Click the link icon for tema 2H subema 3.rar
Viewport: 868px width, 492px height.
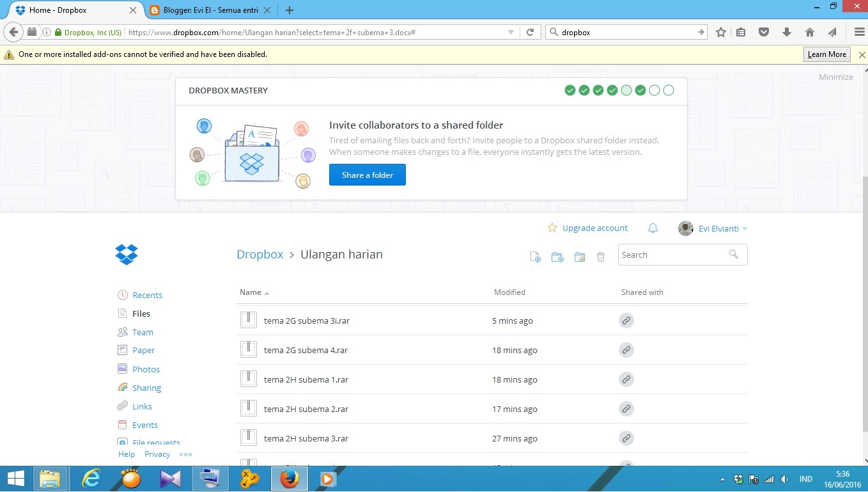click(626, 438)
